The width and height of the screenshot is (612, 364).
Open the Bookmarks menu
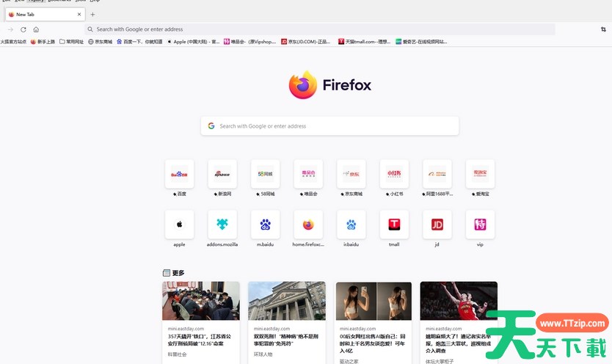point(59,1)
